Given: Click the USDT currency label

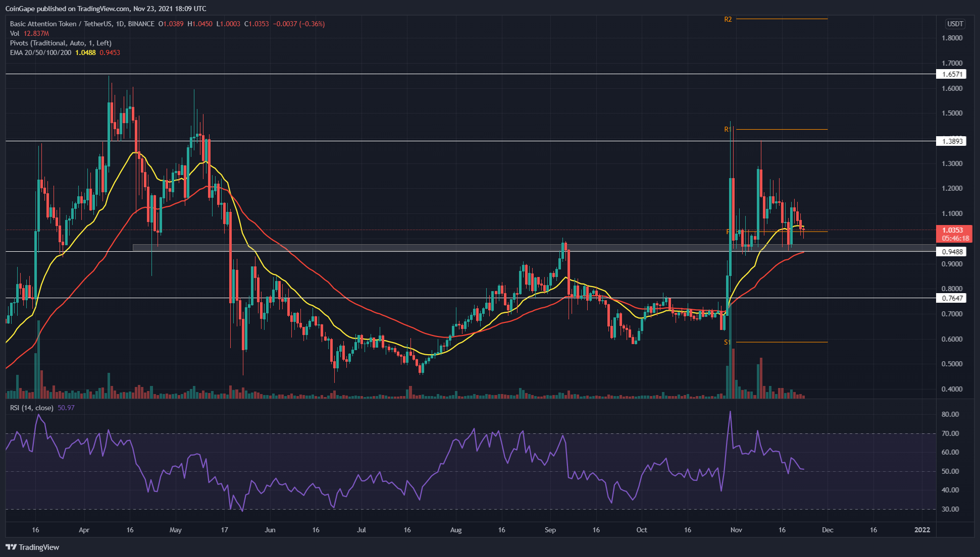Looking at the screenshot, I should coord(955,24).
